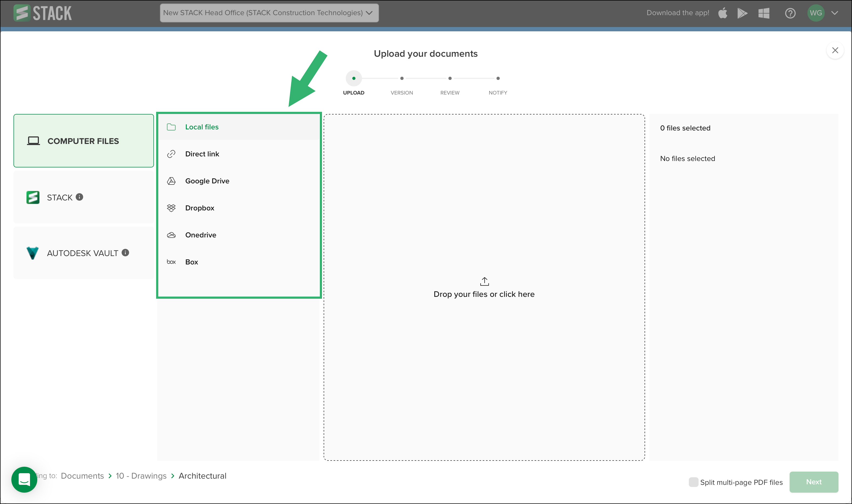Click the Google Play download icon
Image resolution: width=852 pixels, height=504 pixels.
click(743, 13)
